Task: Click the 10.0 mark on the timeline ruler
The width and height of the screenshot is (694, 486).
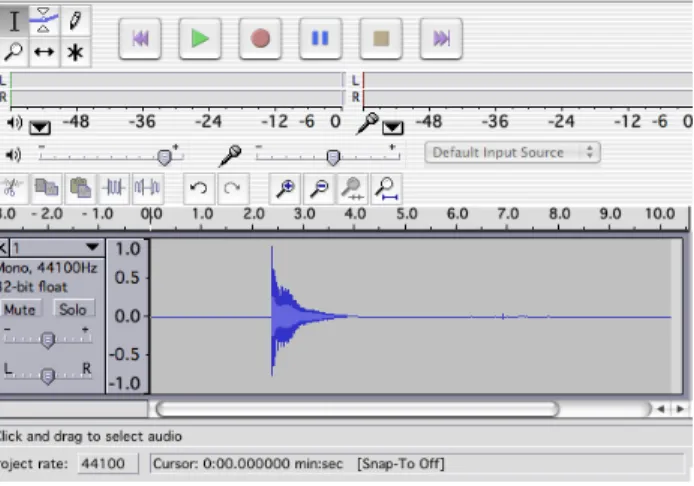Action: 660,214
